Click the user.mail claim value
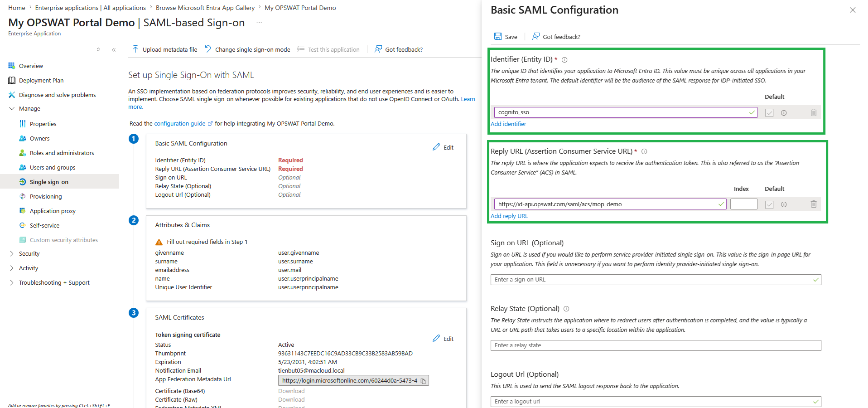868x408 pixels. [289, 270]
